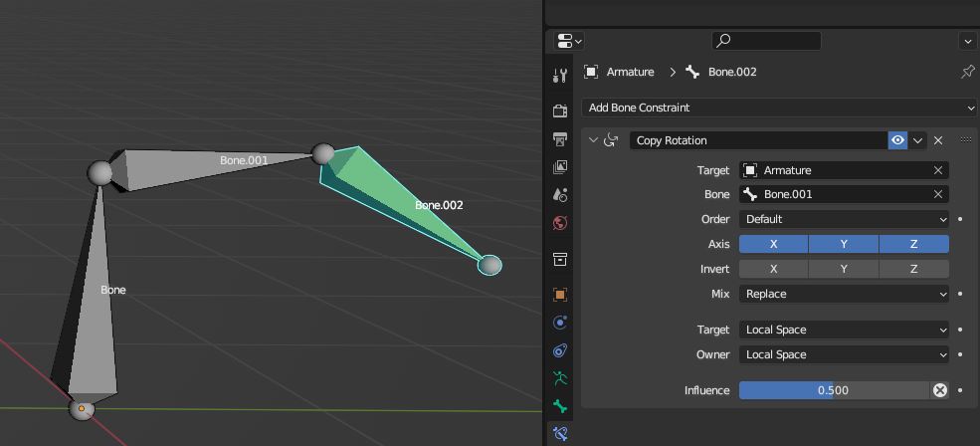Open the Add Bone Constraint dropdown
980x446 pixels.
779,108
